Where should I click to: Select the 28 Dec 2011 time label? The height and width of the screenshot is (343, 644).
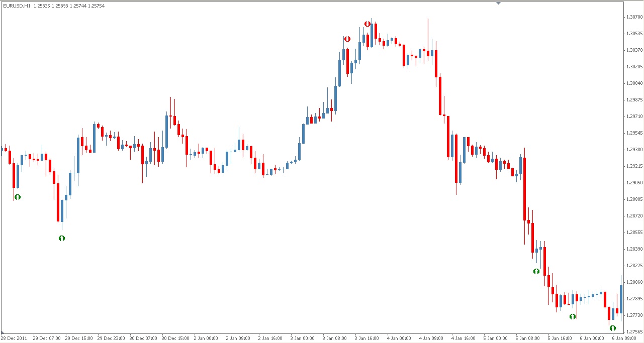14,338
